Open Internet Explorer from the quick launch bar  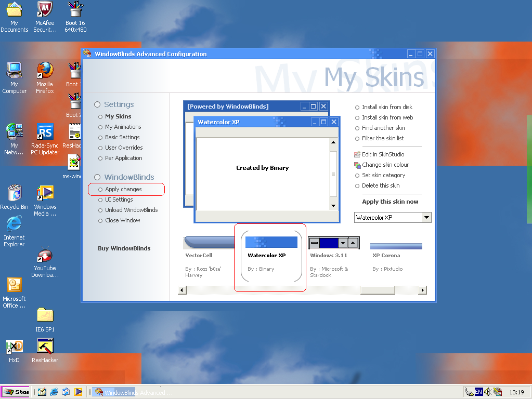(x=54, y=392)
